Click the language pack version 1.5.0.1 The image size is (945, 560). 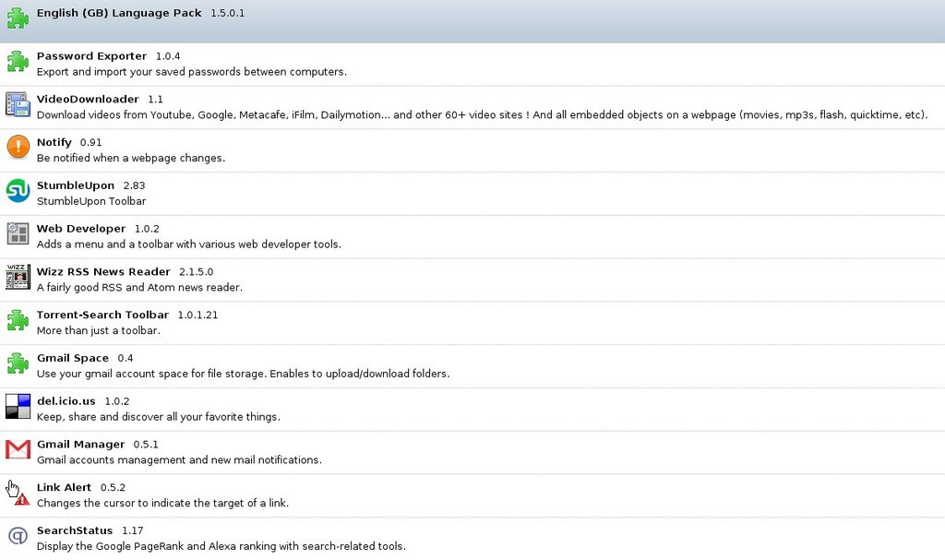tap(227, 13)
